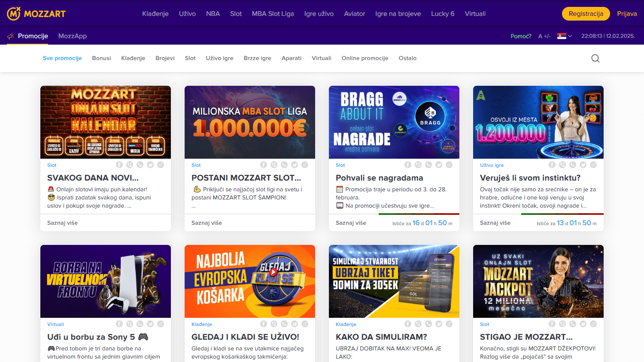Share Pohvali se nagradama card on Facebook
This screenshot has width=644, height=362.
pyautogui.click(x=408, y=165)
